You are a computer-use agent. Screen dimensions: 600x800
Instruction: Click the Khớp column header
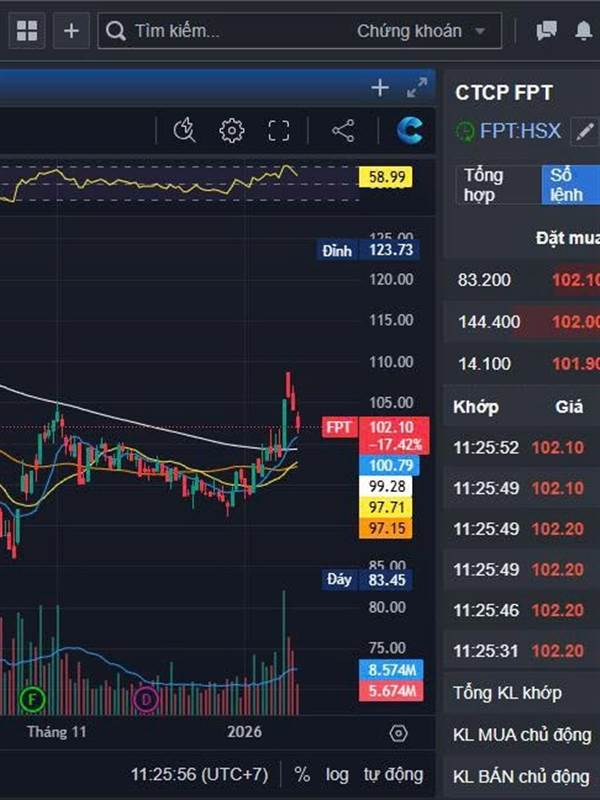tap(476, 407)
